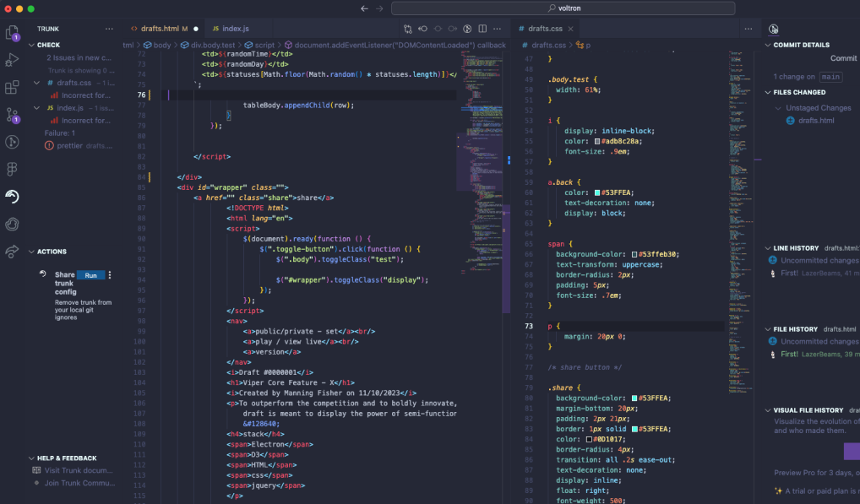The height and width of the screenshot is (504, 860).
Task: Open the Live Share arrow icon in activity bar
Action: coord(12,252)
